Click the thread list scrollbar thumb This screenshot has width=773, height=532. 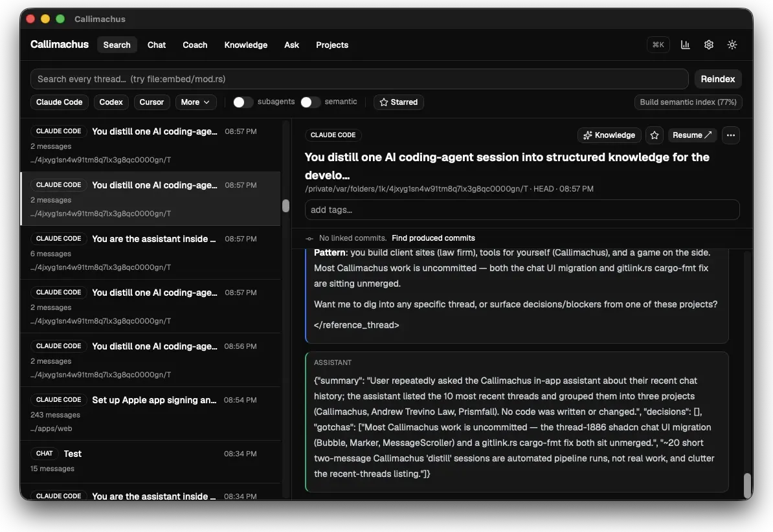(x=286, y=206)
